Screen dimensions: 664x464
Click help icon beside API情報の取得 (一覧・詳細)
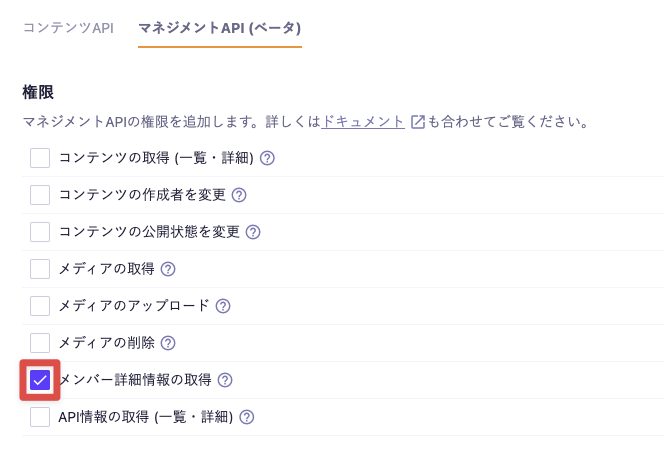[246, 417]
